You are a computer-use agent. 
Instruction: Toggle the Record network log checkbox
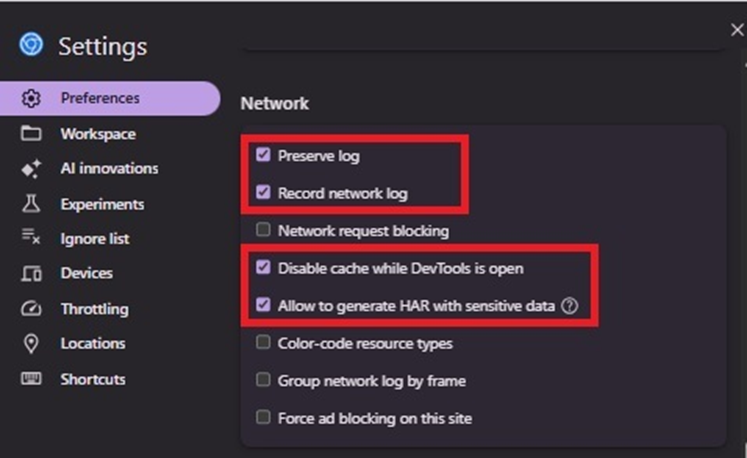pyautogui.click(x=263, y=192)
